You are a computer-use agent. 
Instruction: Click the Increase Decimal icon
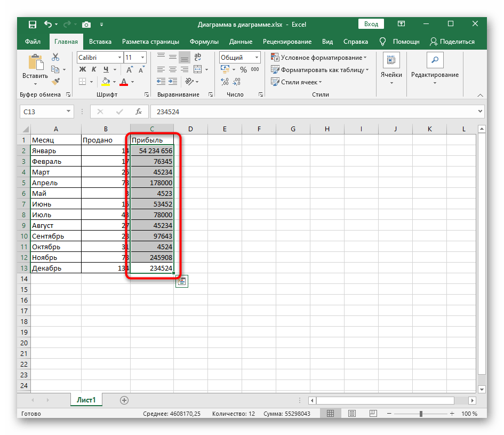click(x=225, y=82)
